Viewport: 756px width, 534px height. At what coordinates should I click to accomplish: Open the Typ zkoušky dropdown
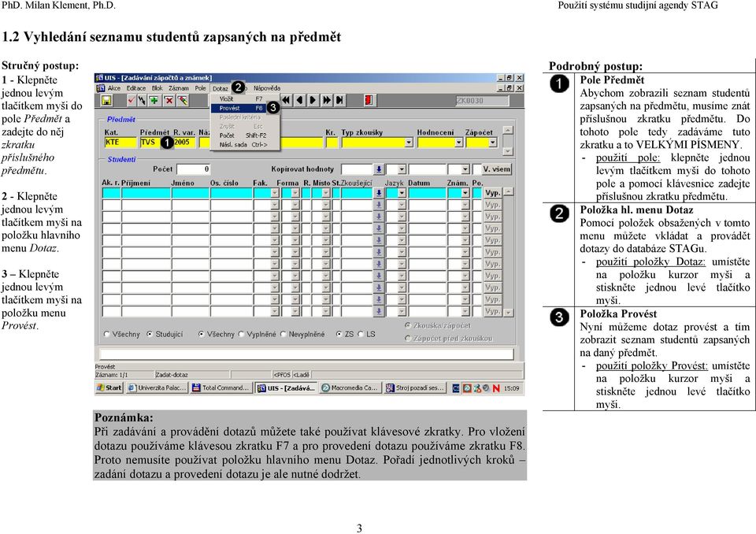tap(409, 143)
